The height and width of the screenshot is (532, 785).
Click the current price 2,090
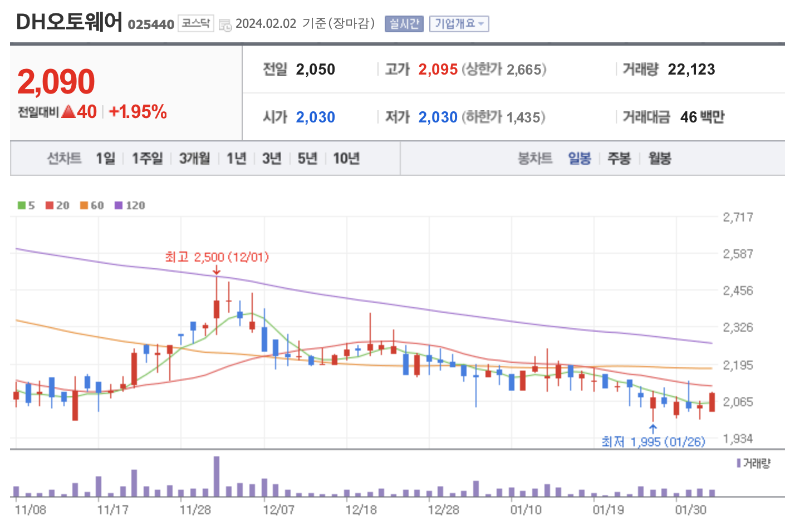(x=56, y=82)
